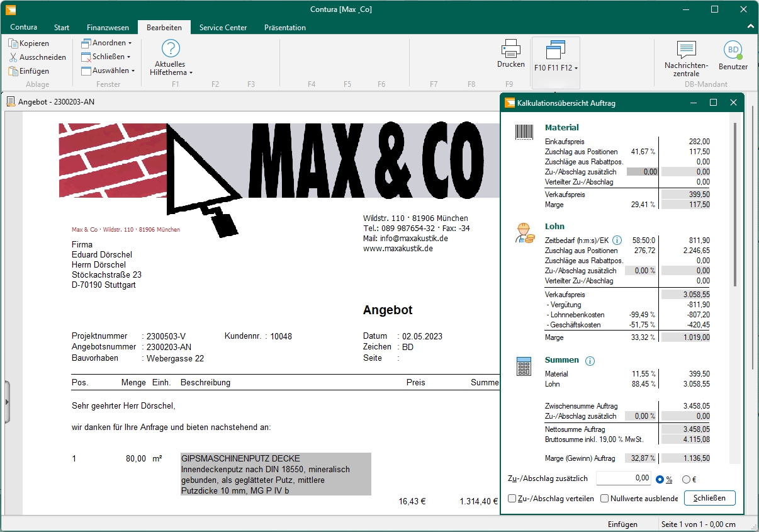Screen dimensions: 759x532
Task: Collapse the ribbon with the chevron
Action: [750, 27]
